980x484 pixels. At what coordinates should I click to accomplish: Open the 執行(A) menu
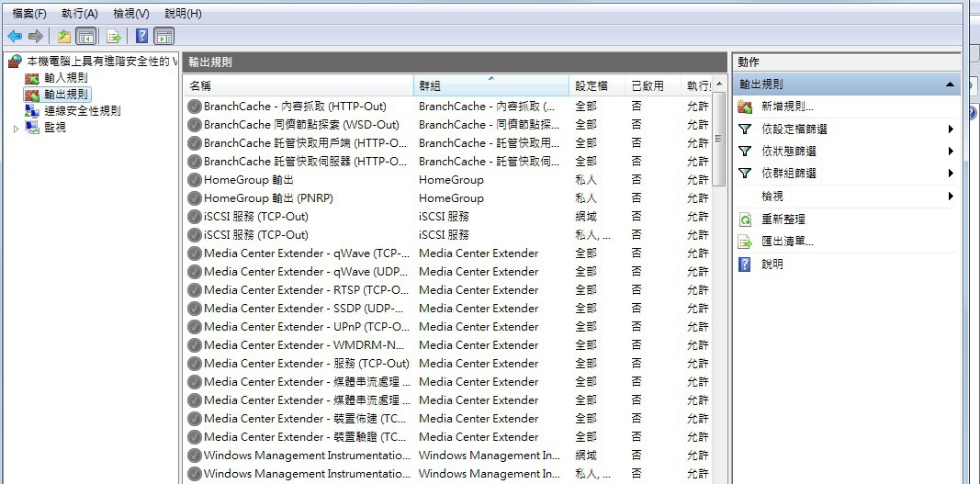point(80,13)
